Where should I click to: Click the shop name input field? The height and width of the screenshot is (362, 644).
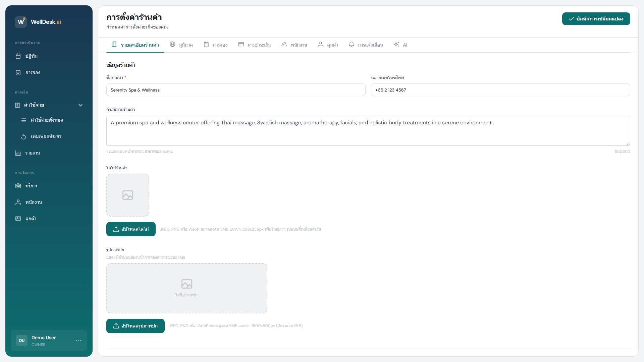pos(235,90)
